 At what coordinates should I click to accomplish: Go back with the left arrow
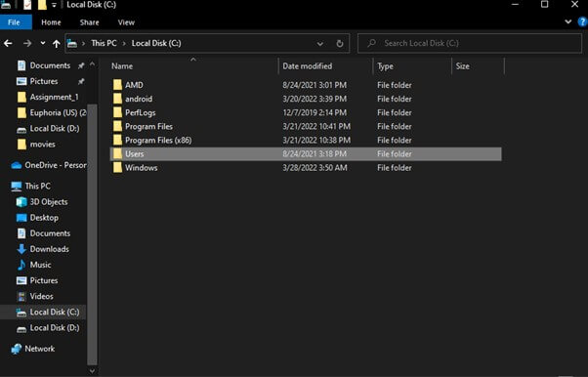pos(8,44)
